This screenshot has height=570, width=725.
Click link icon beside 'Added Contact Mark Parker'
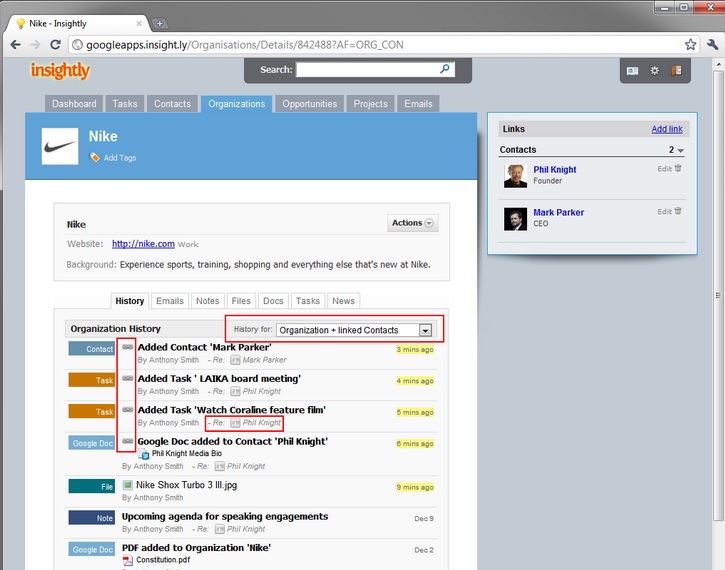pyautogui.click(x=128, y=347)
